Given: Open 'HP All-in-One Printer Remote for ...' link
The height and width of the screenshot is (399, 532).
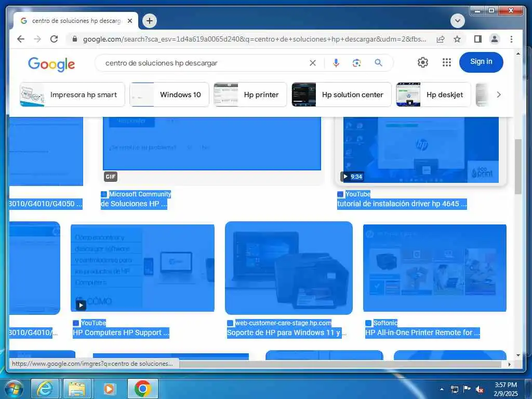Looking at the screenshot, I should point(422,333).
